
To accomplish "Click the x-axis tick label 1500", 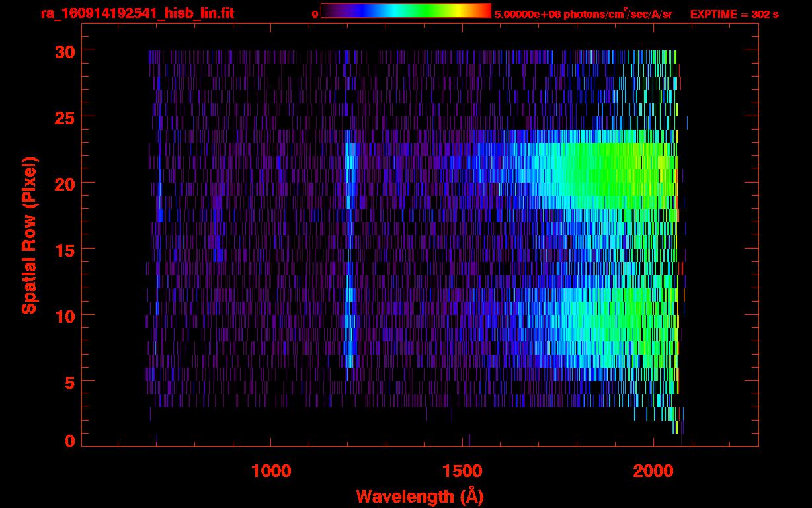I will pos(462,471).
